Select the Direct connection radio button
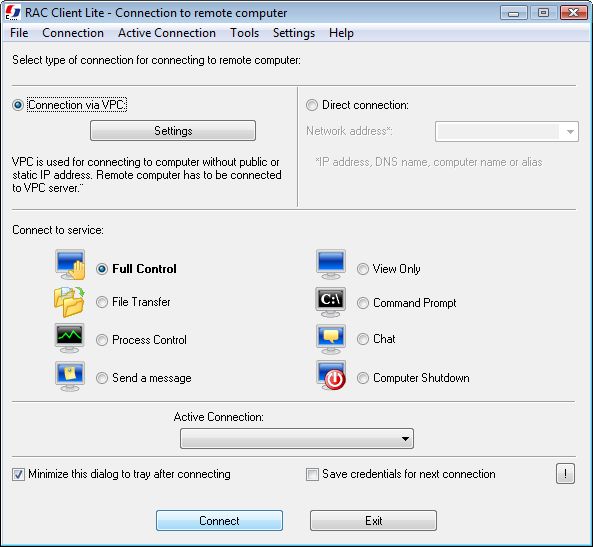 (312, 105)
